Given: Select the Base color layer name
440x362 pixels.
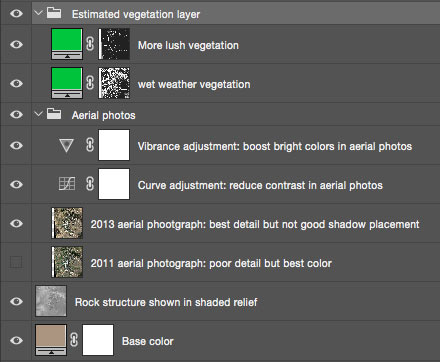Looking at the screenshot, I should [x=148, y=341].
